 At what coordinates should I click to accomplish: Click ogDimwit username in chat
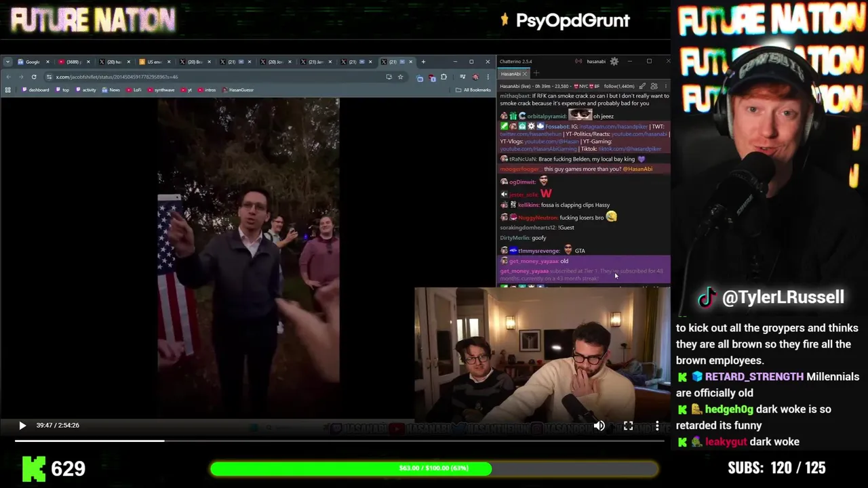point(523,182)
